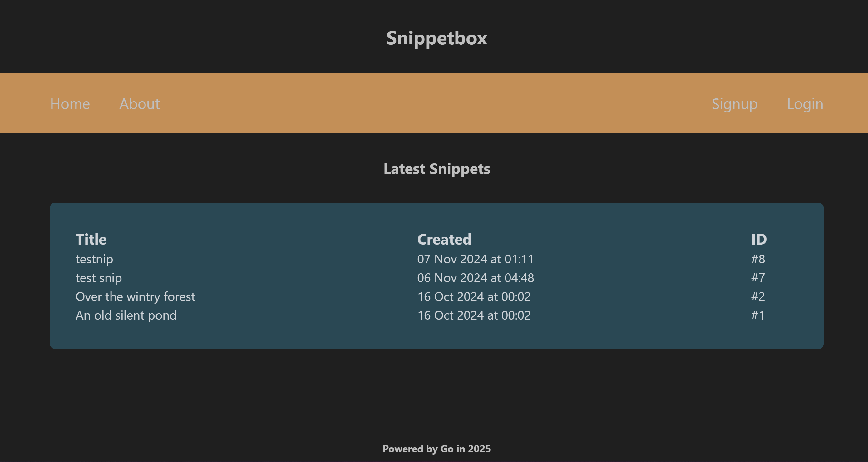868x462 pixels.
Task: Go to the About page
Action: pos(140,103)
